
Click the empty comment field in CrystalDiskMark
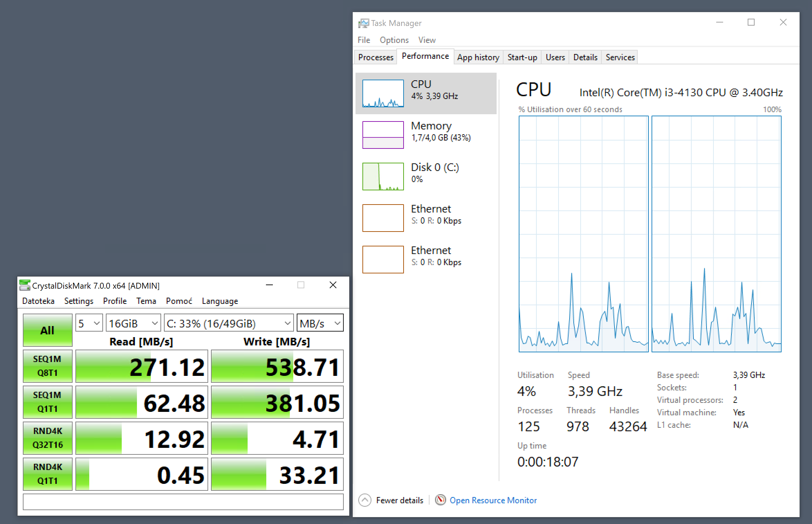click(x=183, y=502)
